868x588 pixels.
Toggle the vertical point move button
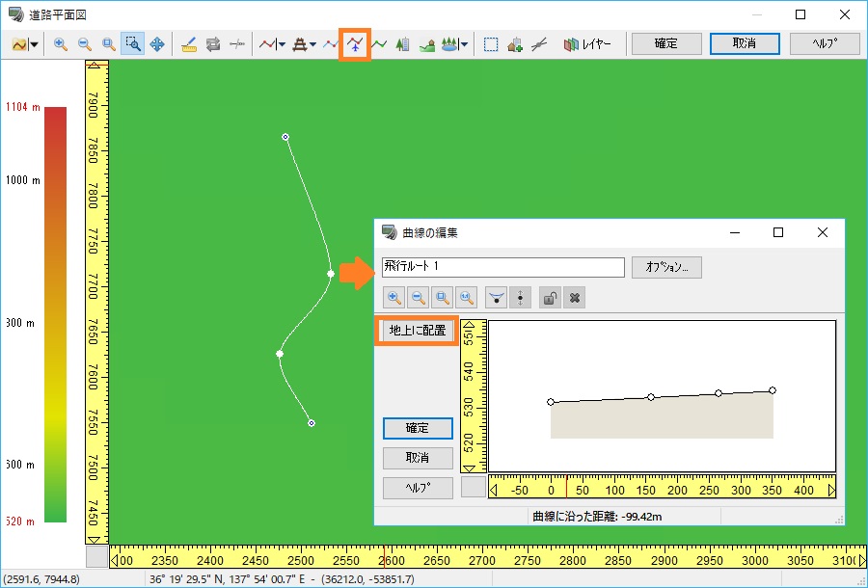click(521, 298)
